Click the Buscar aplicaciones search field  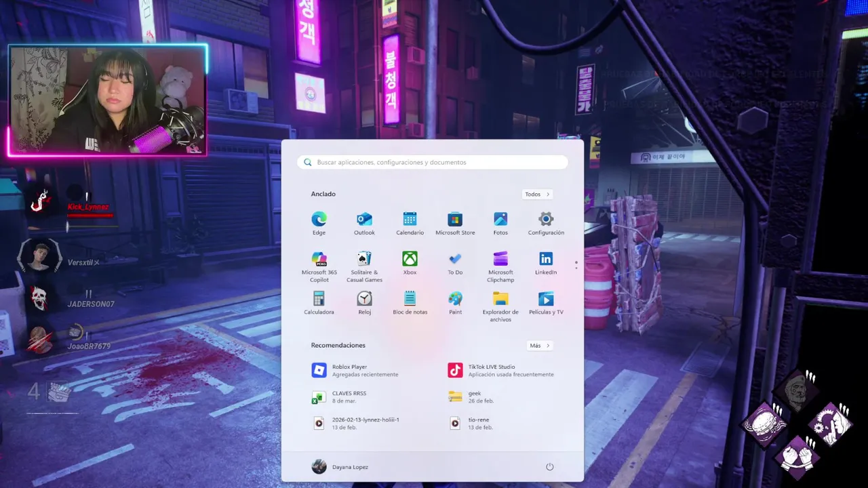(433, 162)
